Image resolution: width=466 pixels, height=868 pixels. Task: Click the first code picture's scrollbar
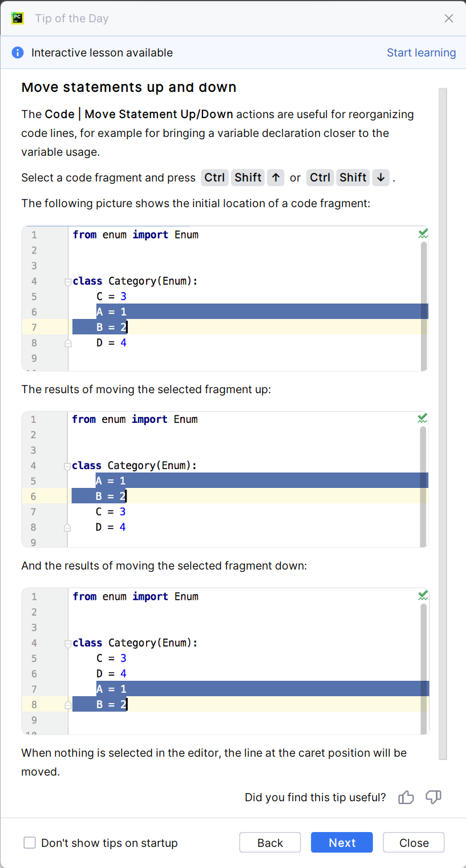tap(423, 305)
